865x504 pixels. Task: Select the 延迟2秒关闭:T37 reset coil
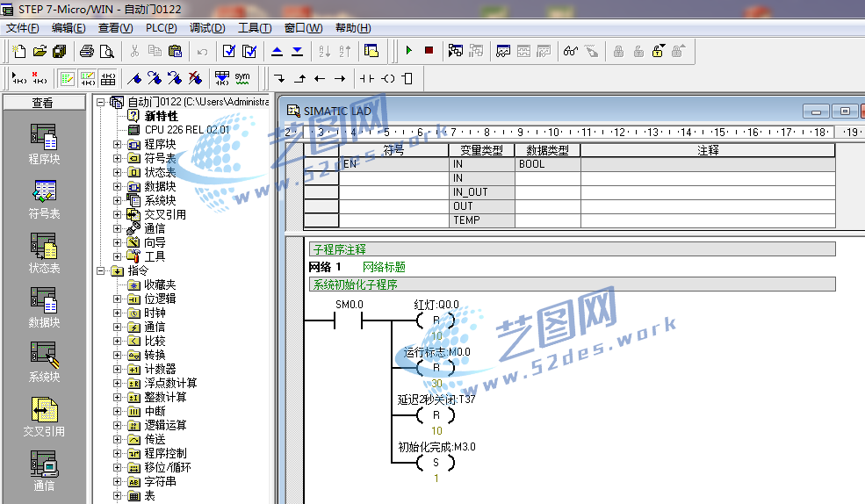[436, 414]
